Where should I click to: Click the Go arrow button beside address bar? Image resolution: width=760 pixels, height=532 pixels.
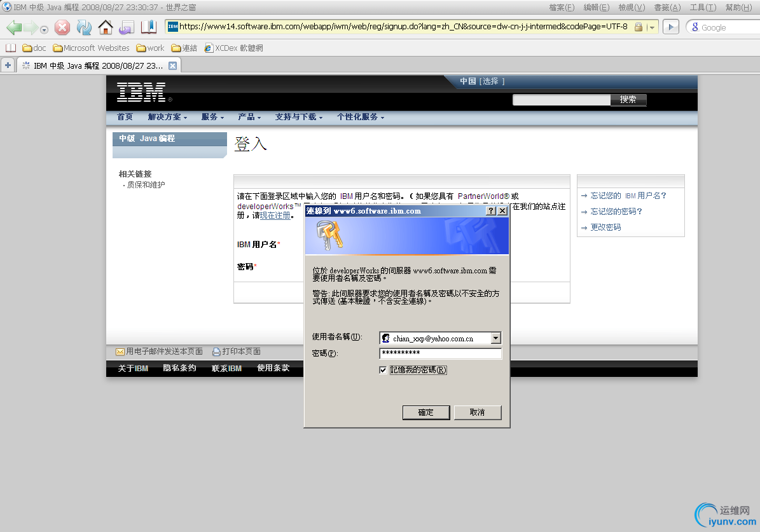click(x=671, y=27)
